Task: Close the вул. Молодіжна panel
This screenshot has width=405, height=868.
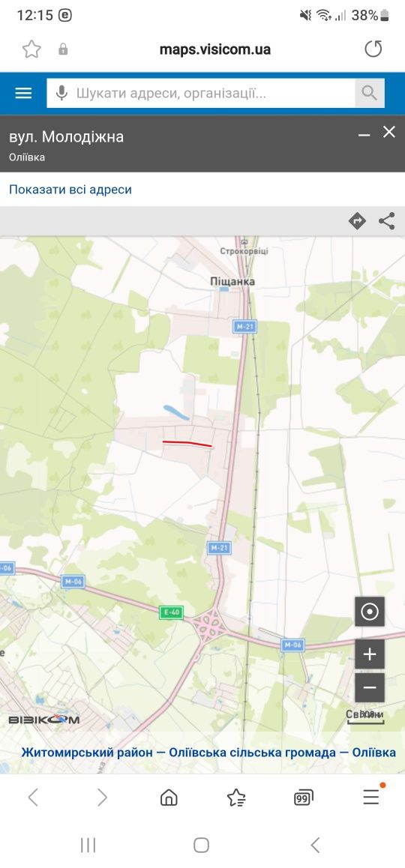Action: pos(389,132)
